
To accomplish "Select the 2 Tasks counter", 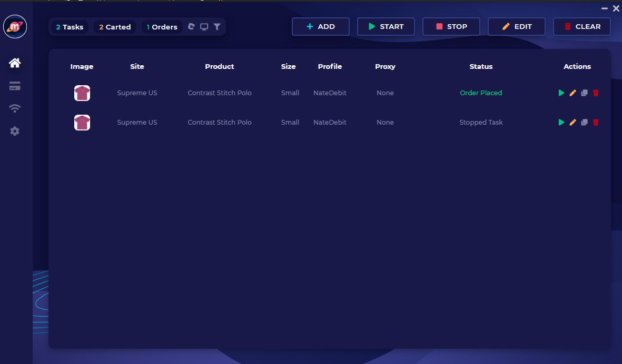I will [x=70, y=27].
